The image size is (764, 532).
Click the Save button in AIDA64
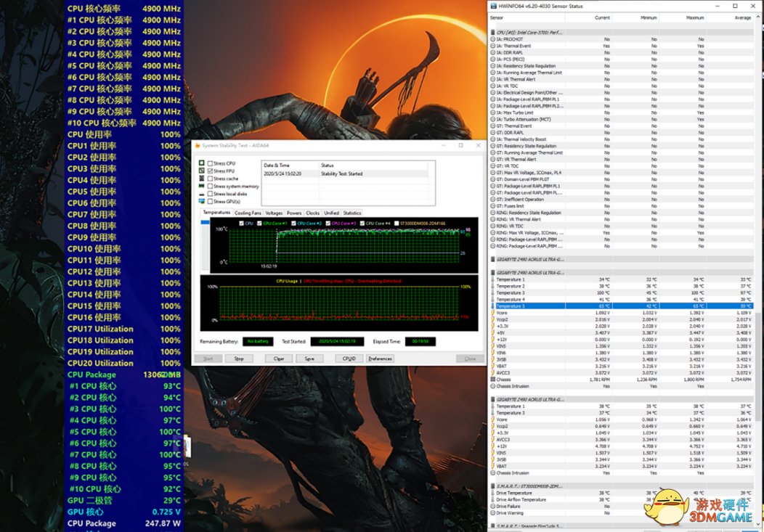(309, 359)
